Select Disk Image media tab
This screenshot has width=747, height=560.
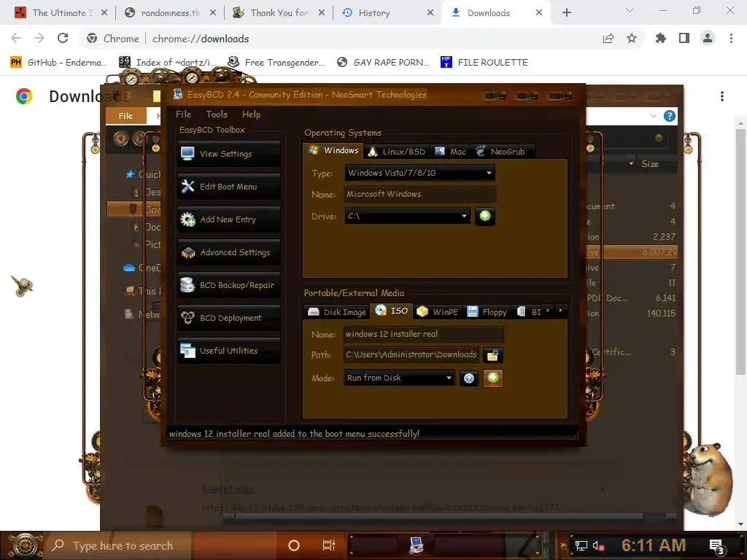[337, 312]
